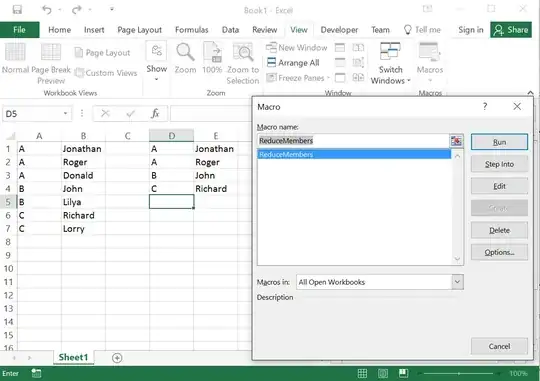
Task: Click the Unhide window icon
Action: tap(340, 78)
